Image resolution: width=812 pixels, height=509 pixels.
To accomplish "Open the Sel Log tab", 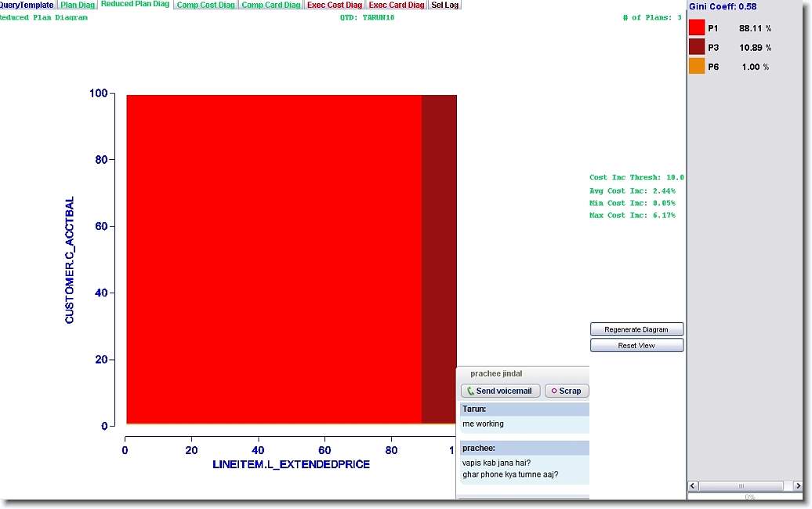I will click(x=445, y=5).
